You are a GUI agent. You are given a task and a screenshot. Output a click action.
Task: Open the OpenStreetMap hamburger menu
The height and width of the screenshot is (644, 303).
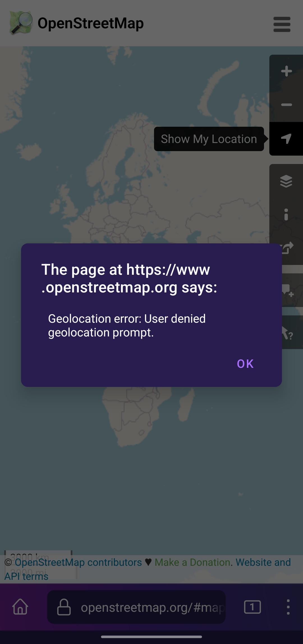281,24
